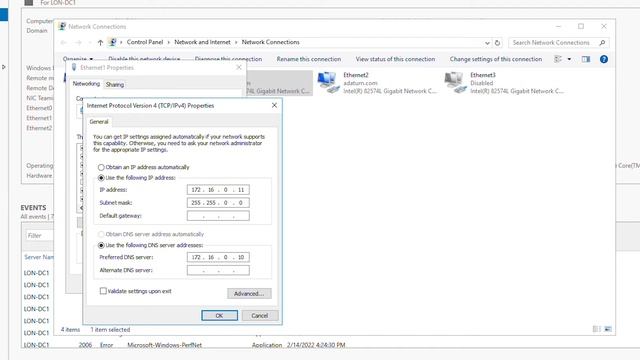Toggle the preview pane icon
This screenshot has height=360, width=640.
[x=586, y=59]
